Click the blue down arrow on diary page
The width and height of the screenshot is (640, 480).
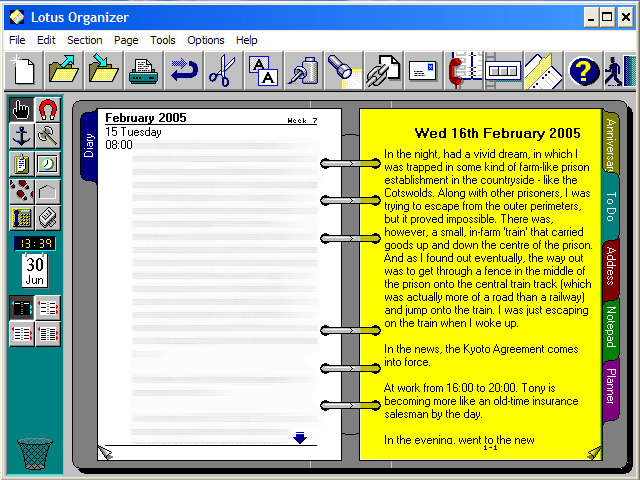(x=300, y=437)
